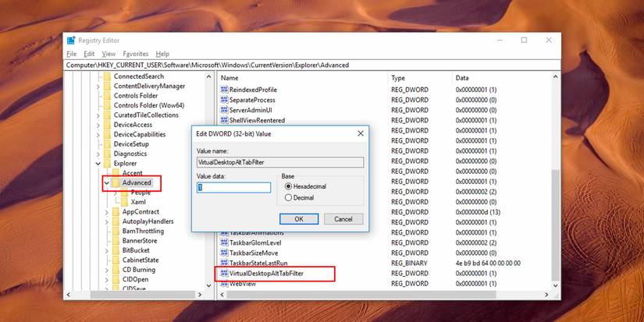Click the Controls Folder folder icon

(x=107, y=96)
